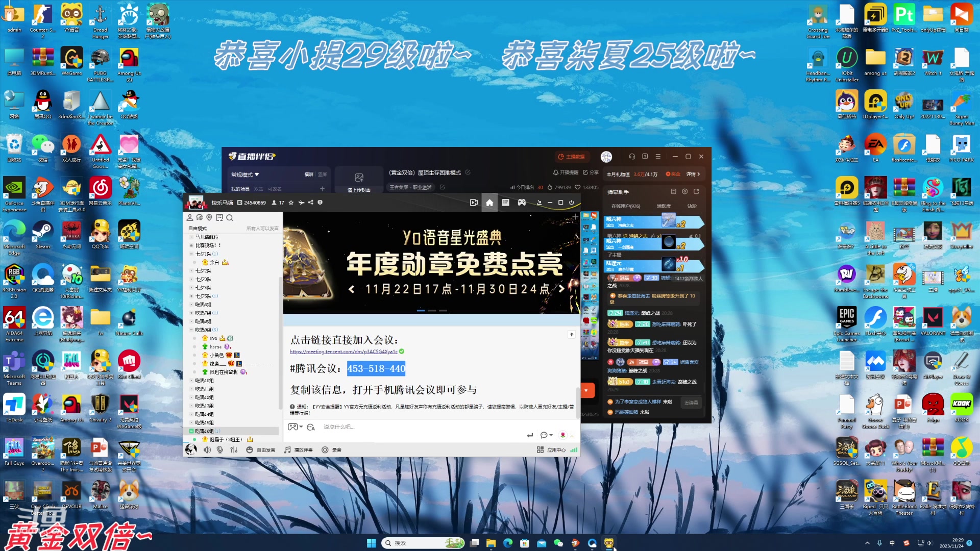Click the scroll-to-top arrow in announcement

coord(572,335)
